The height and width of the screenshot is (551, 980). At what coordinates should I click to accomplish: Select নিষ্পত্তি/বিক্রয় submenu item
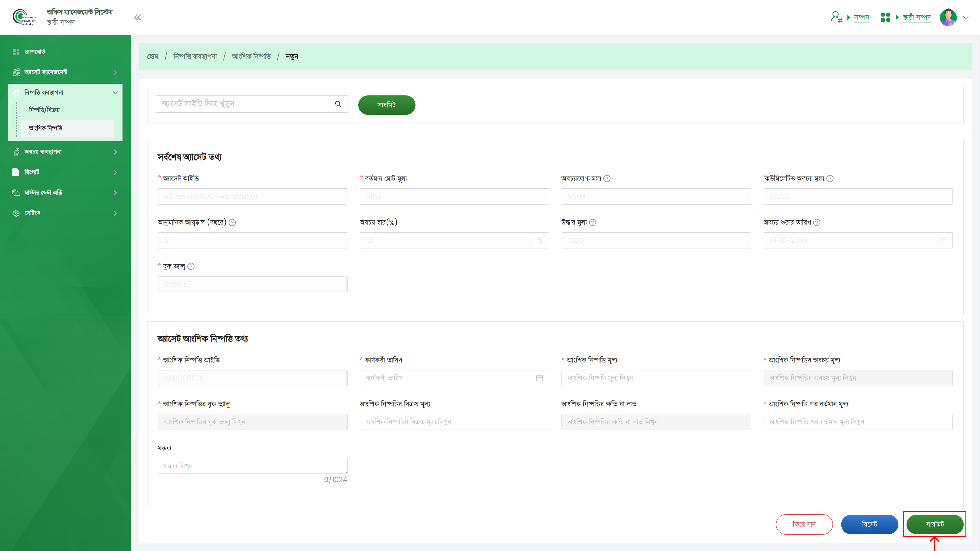(44, 110)
